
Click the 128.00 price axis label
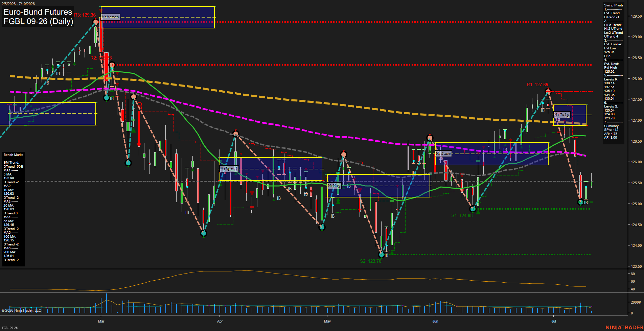coord(637,79)
